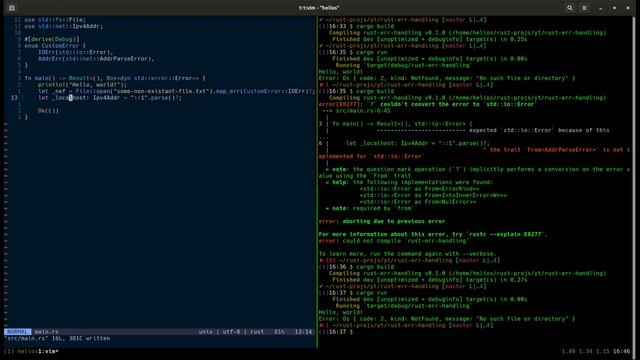The width and height of the screenshot is (640, 360).
Task: Open the terminal search icon
Action: (570, 8)
